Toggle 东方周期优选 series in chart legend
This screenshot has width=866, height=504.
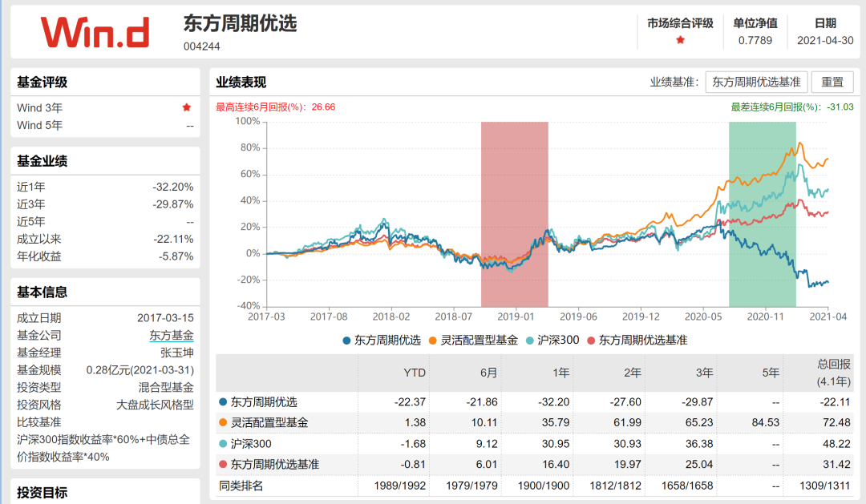click(x=382, y=340)
